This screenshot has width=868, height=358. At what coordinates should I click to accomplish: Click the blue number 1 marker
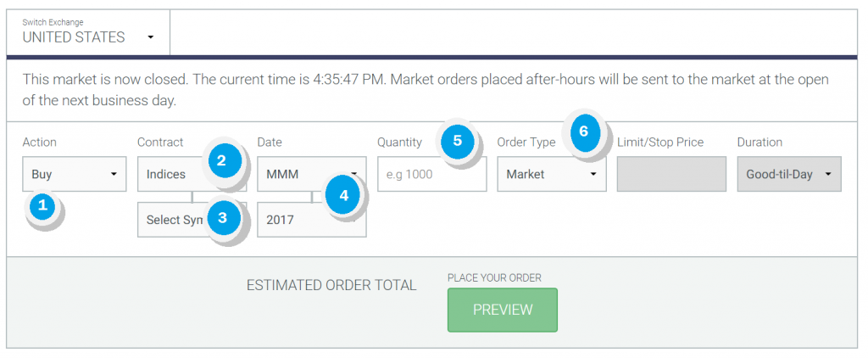(x=42, y=208)
